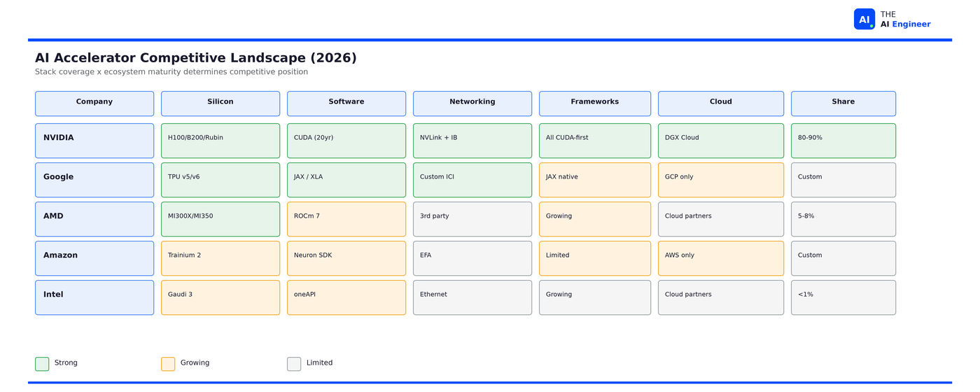
Task: Click the Cloud partners cell in Intel row
Action: click(x=721, y=297)
